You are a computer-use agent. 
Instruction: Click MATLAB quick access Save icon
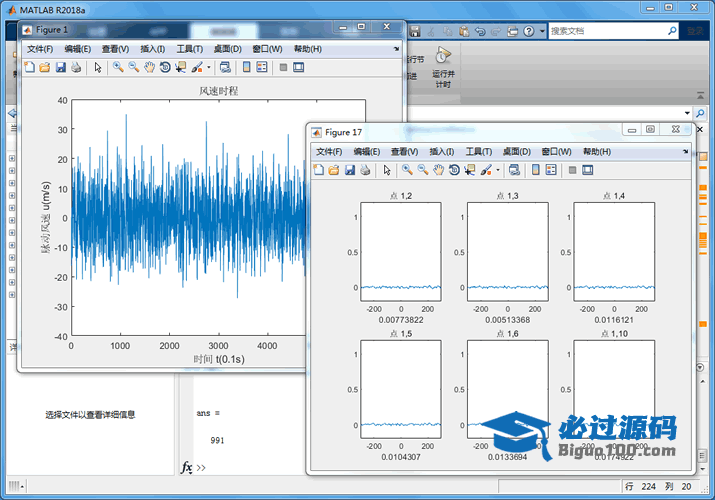click(414, 31)
